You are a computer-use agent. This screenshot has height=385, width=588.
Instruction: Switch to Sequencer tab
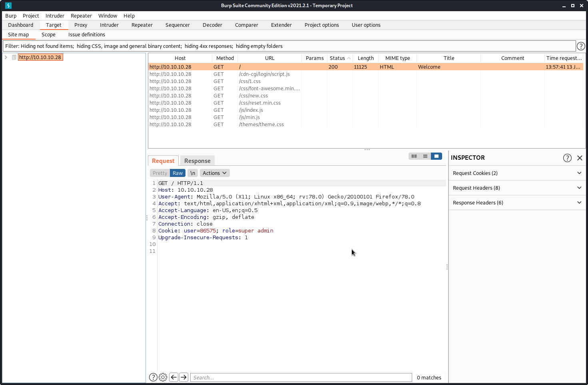(x=177, y=25)
